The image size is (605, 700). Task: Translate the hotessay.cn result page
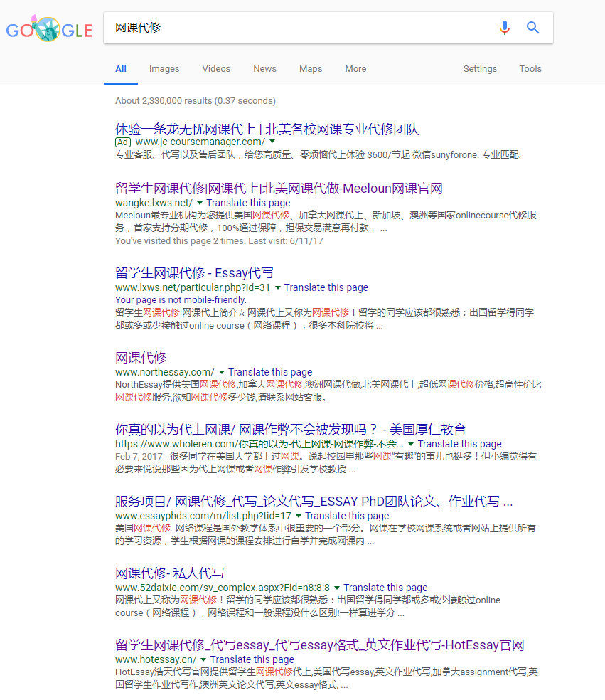coord(252,659)
